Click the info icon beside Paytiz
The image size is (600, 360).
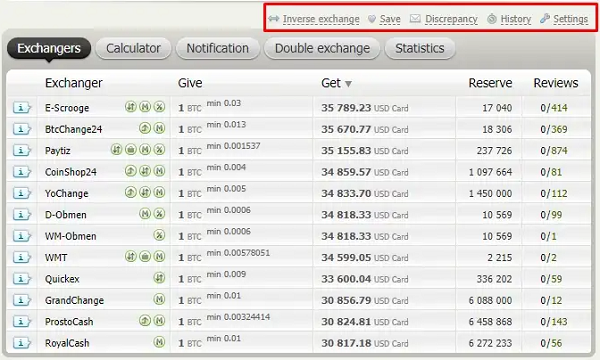tap(22, 151)
